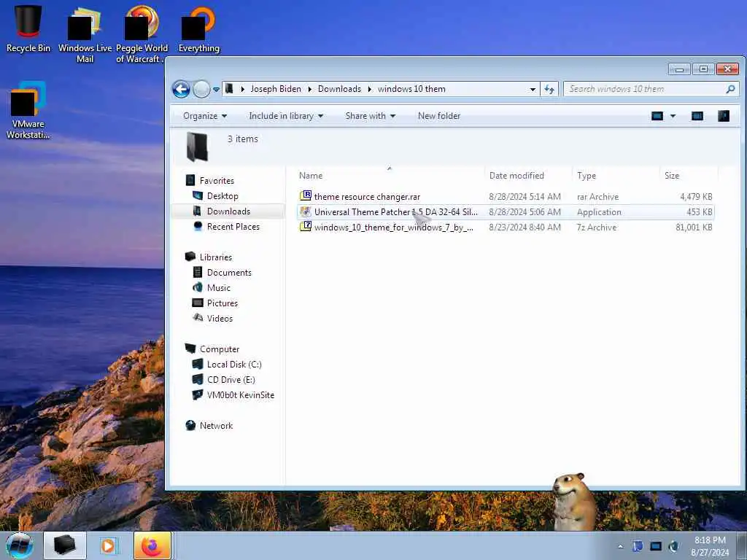This screenshot has height=560, width=747.
Task: Select Network in navigation pane
Action: coord(216,426)
